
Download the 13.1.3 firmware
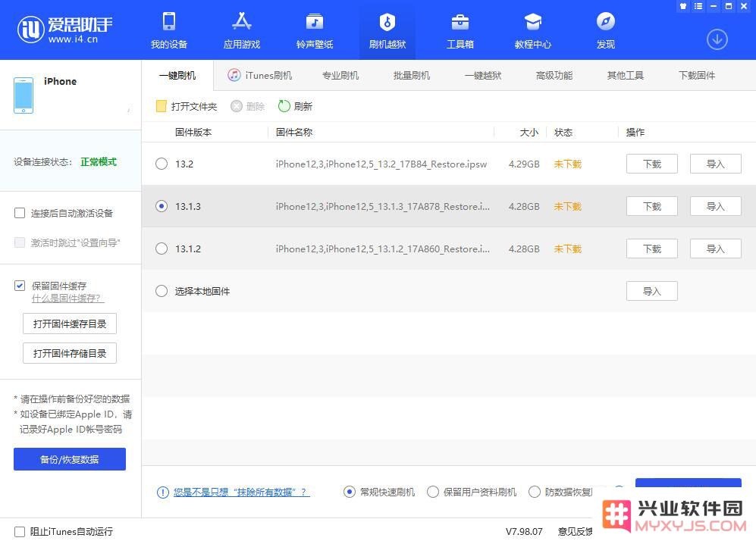652,206
